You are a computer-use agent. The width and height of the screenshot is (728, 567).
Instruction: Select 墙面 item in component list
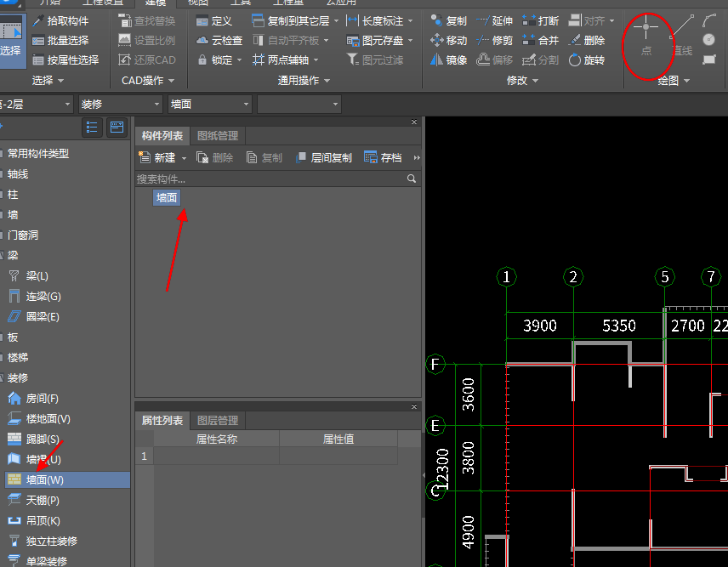click(x=167, y=198)
